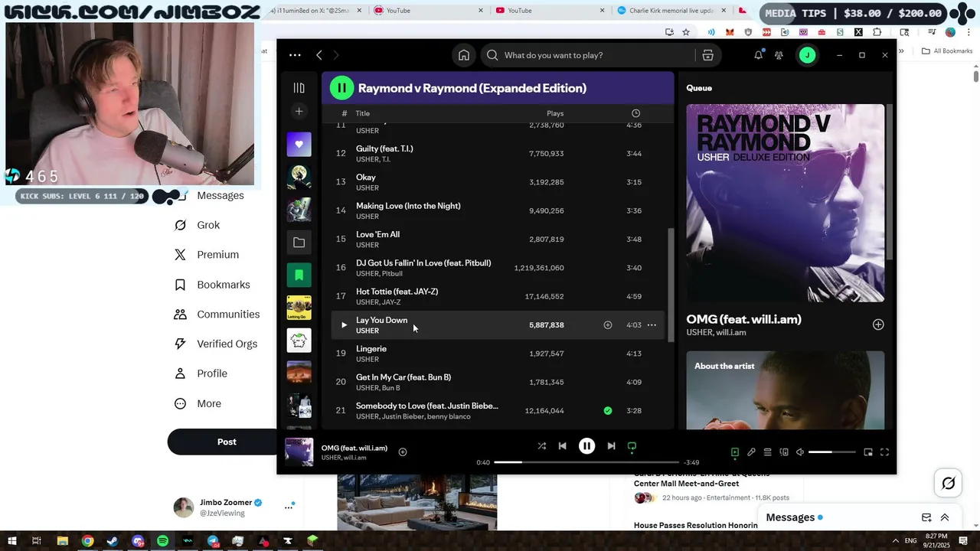
Task: Click the X Post button
Action: (x=222, y=442)
